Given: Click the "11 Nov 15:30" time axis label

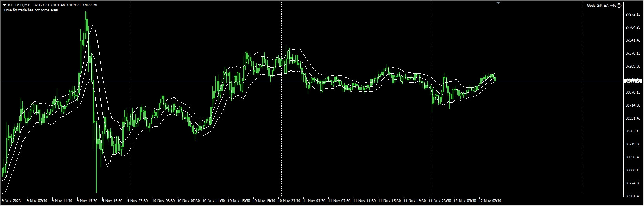Looking at the screenshot, I should coord(389,201).
